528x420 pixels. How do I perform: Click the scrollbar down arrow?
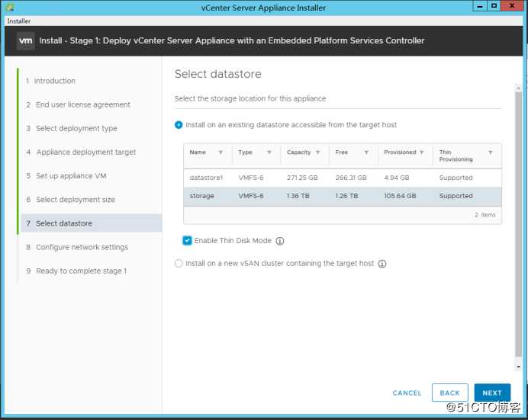point(518,367)
